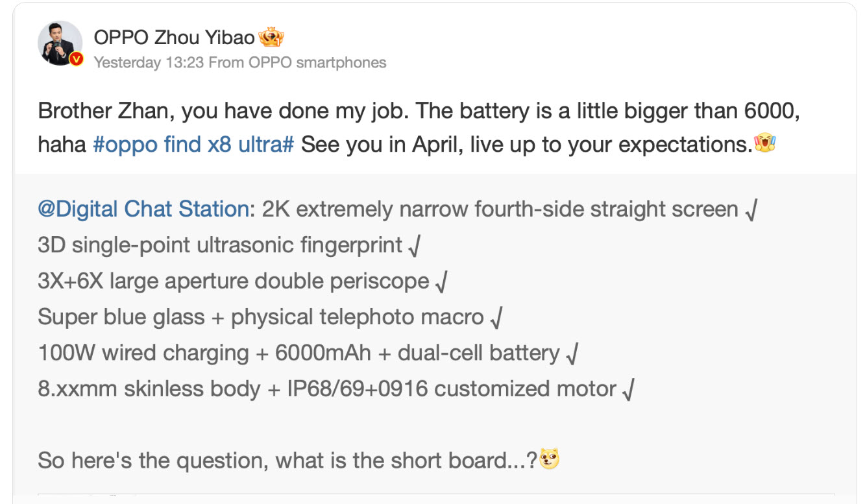This screenshot has height=504, width=865.
Task: Click the orange verified badge on the avatar
Action: 77,59
